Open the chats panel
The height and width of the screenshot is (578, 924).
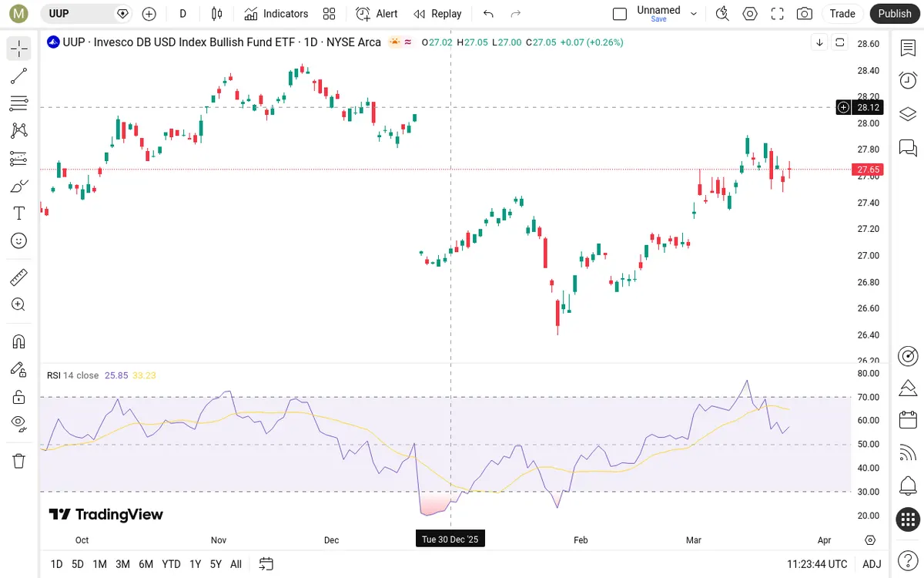click(908, 147)
